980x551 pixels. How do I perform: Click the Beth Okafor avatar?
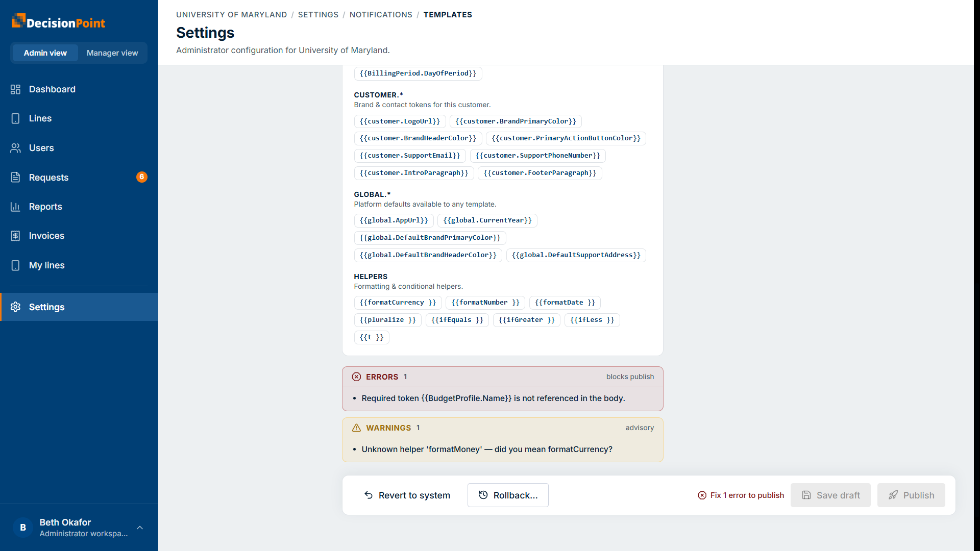23,528
